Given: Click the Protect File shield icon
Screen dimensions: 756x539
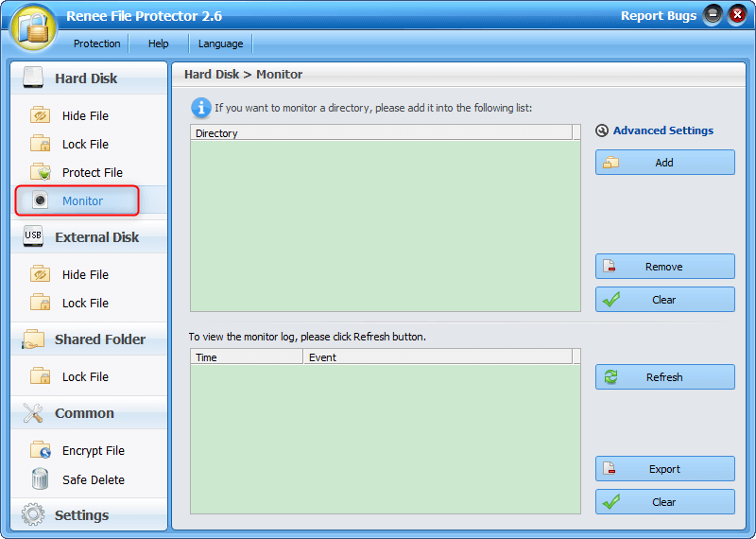Looking at the screenshot, I should pyautogui.click(x=40, y=172).
